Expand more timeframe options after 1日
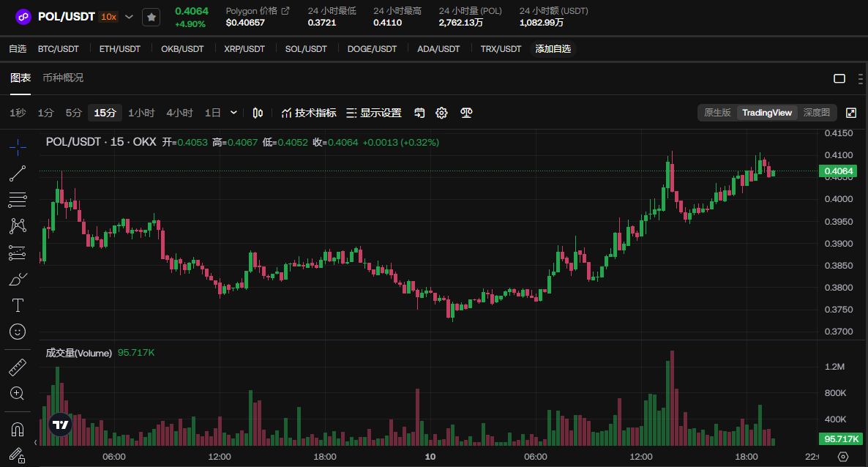This screenshot has height=467, width=868. tap(233, 113)
